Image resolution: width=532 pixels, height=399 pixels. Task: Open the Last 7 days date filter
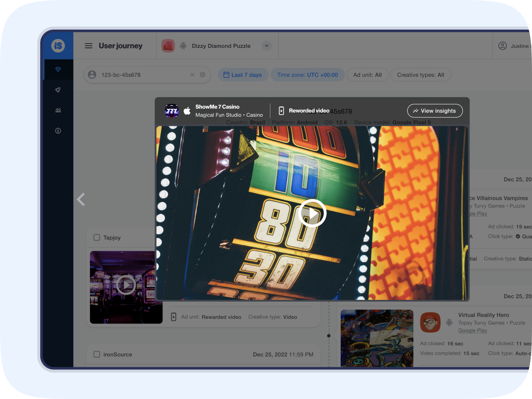coord(243,75)
